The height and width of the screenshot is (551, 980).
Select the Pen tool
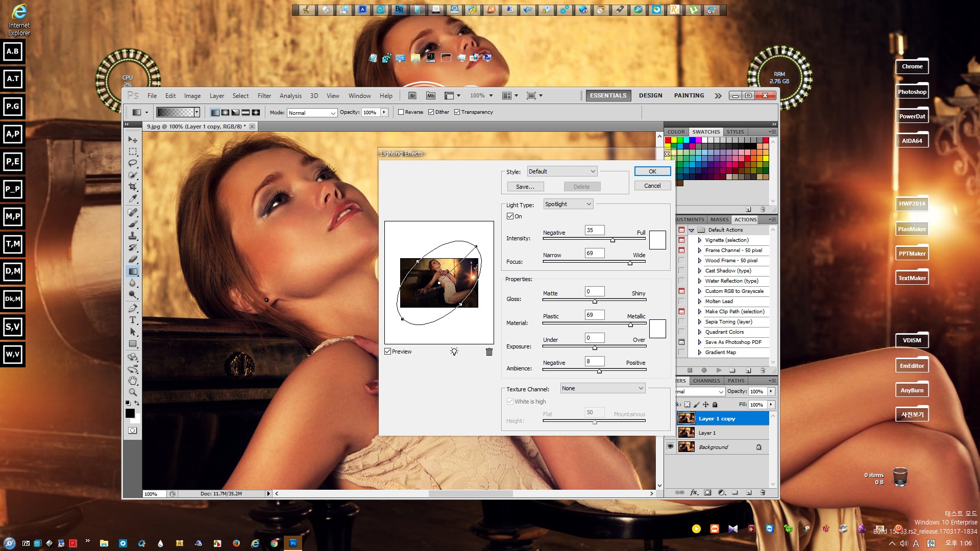tap(133, 308)
